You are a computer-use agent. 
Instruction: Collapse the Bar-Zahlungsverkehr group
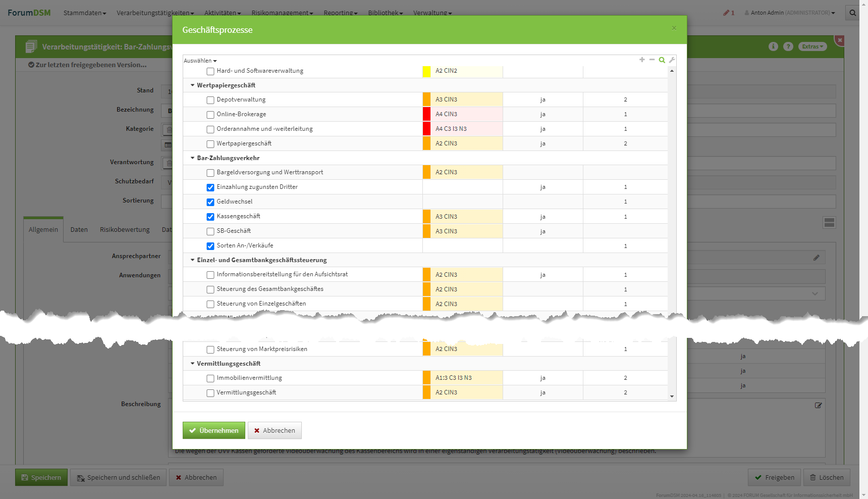point(192,158)
